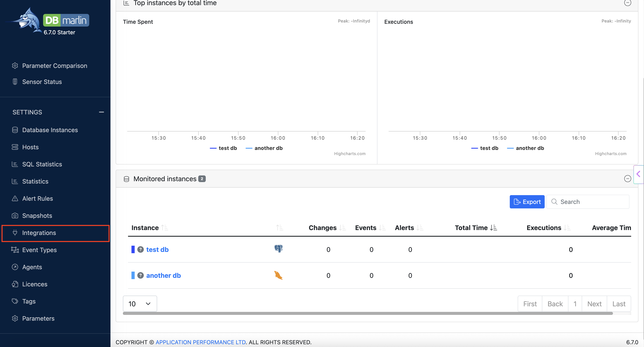Sort by Events column

click(x=370, y=228)
